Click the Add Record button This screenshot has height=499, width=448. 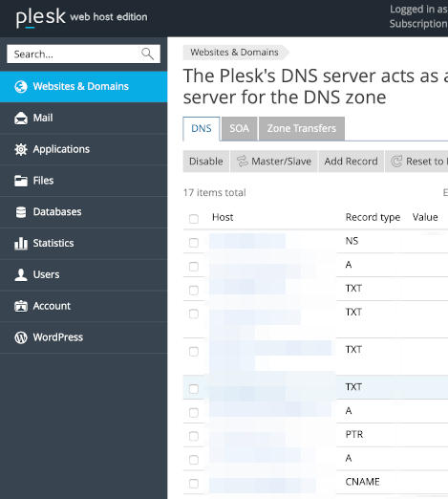click(351, 162)
